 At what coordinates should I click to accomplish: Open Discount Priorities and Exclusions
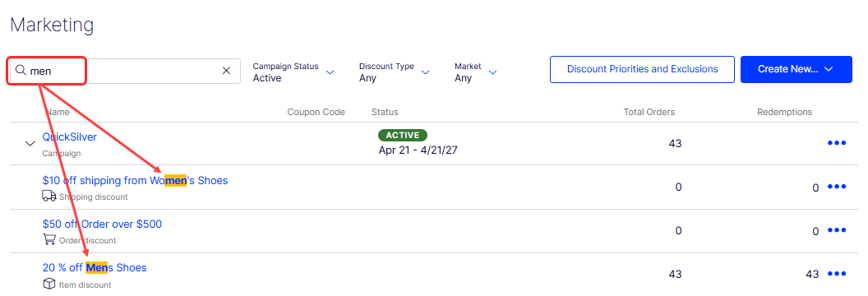pyautogui.click(x=642, y=69)
